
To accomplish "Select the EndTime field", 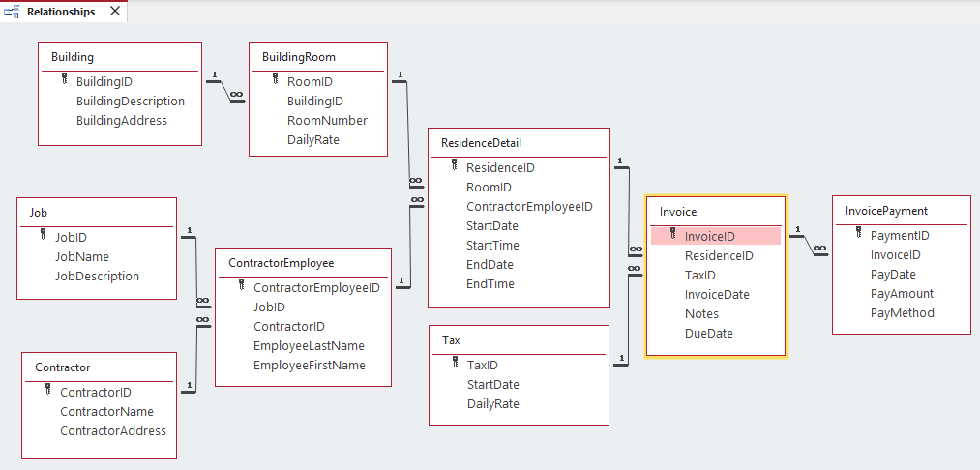I will point(490,284).
